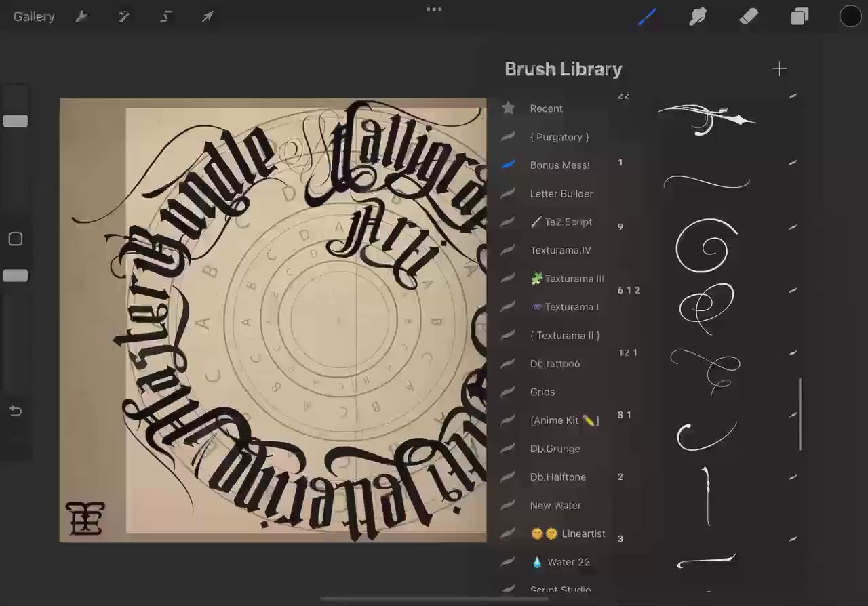868x606 pixels.
Task: Choose the looped flourish brush labeled 6 1 2
Action: coord(707,308)
